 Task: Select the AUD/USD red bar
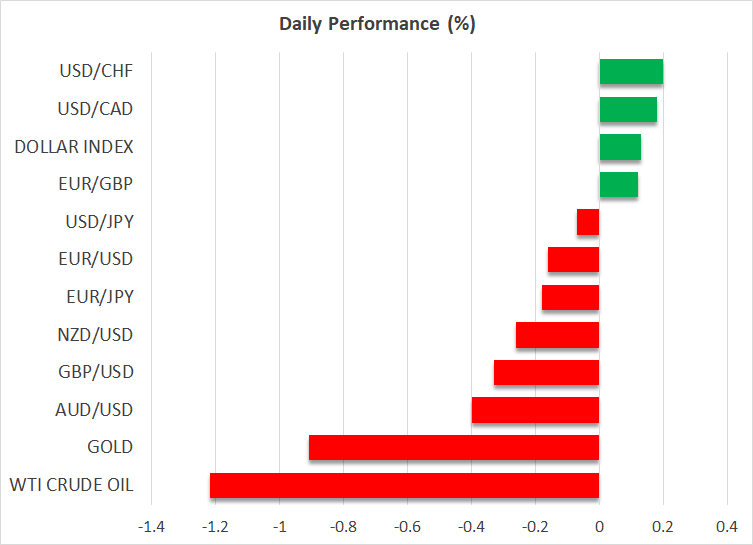click(x=535, y=410)
